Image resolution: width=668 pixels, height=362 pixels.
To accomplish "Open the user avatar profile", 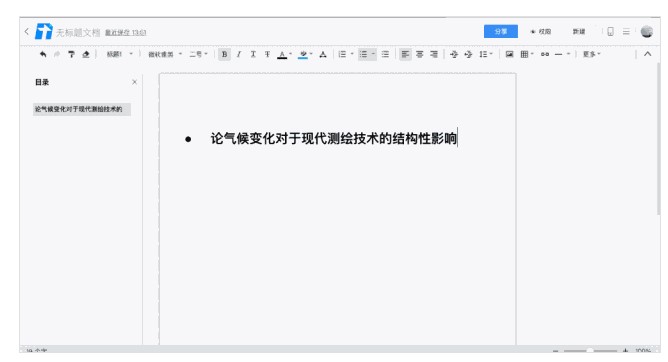I will coord(647,31).
